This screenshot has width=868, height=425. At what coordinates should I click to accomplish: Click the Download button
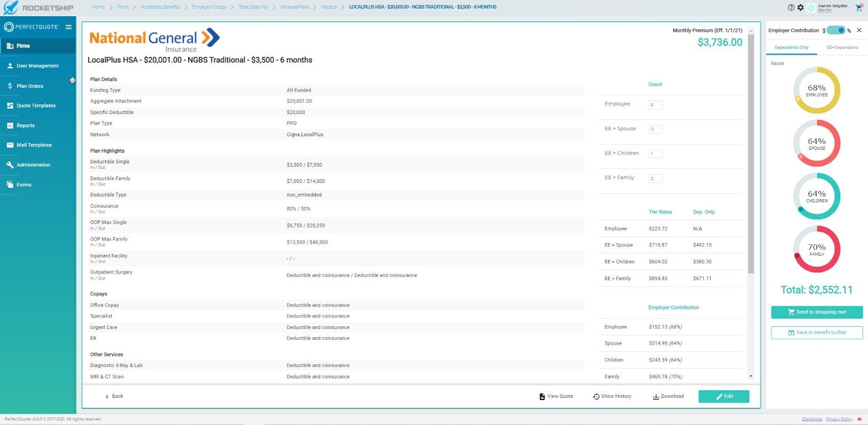coord(668,396)
